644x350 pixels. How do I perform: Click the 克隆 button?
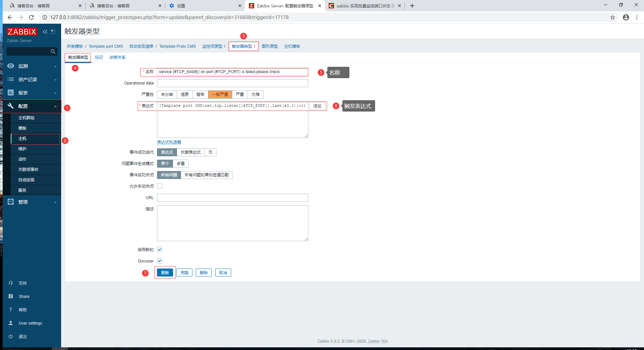pos(184,273)
